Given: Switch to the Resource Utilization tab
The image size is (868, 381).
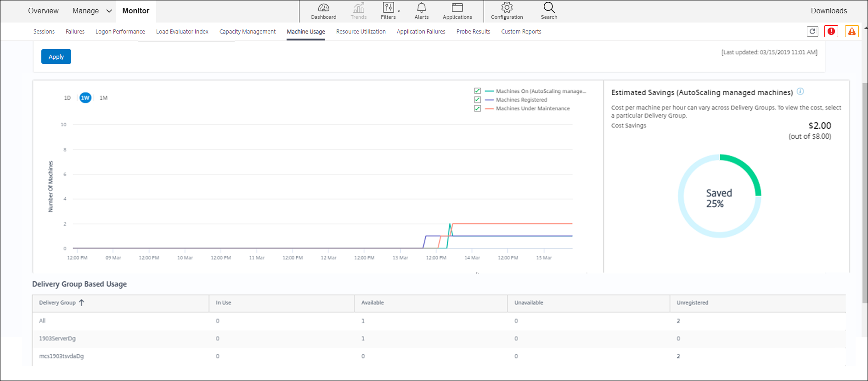Looking at the screenshot, I should click(x=361, y=32).
